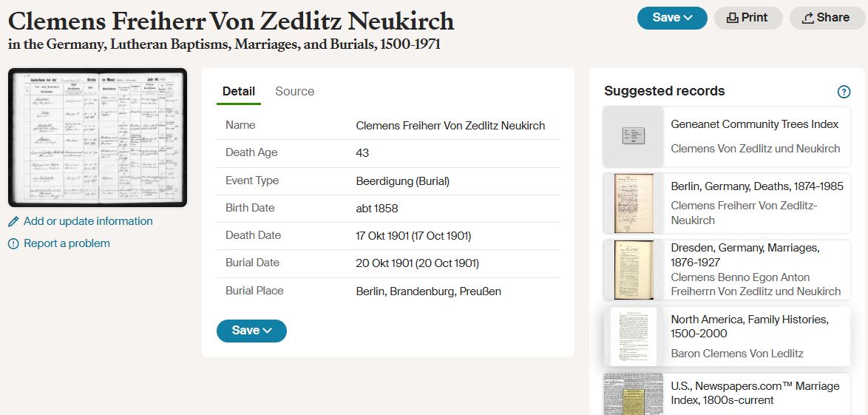Viewport: 868px width, 415px height.
Task: Click Report a problem link
Action: click(67, 243)
